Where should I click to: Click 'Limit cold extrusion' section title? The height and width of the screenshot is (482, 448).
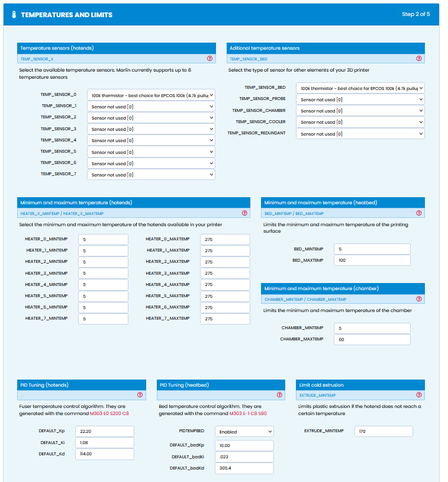(321, 385)
